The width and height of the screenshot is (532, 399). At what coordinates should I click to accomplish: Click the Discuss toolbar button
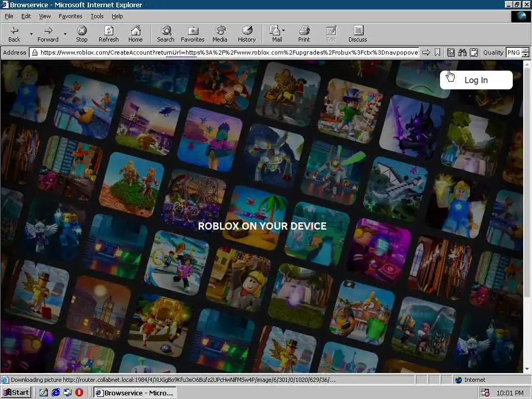(x=357, y=34)
